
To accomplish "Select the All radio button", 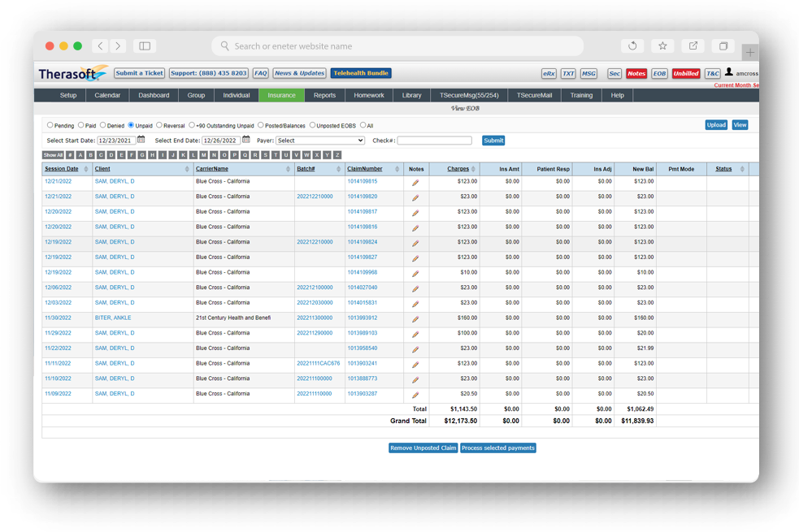I will [x=363, y=125].
